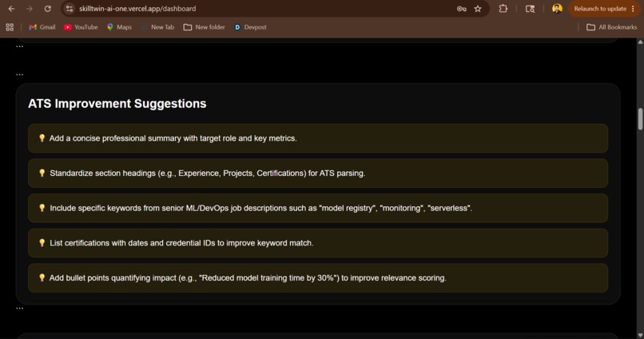This screenshot has height=339, width=644.
Task: Click the vertical scrollbar thumb
Action: (640, 119)
